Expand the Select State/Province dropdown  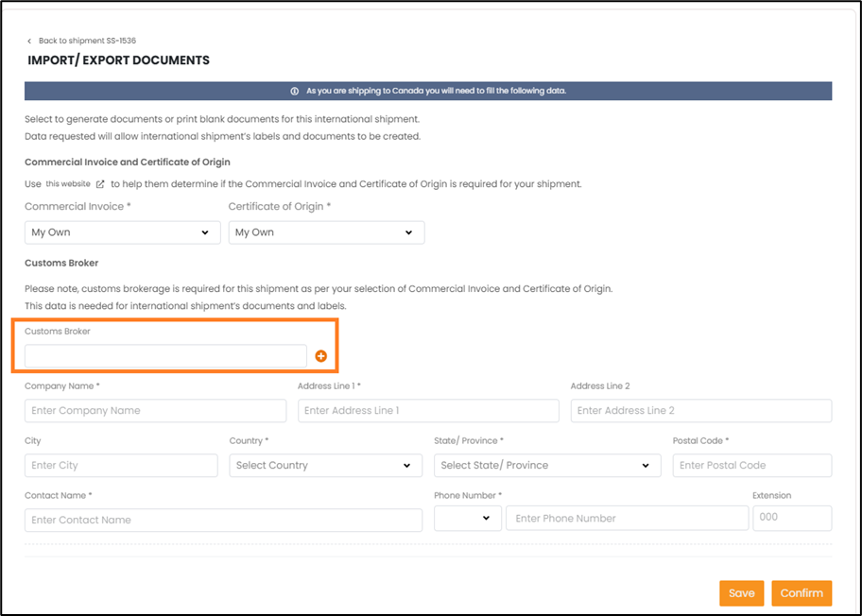point(547,466)
